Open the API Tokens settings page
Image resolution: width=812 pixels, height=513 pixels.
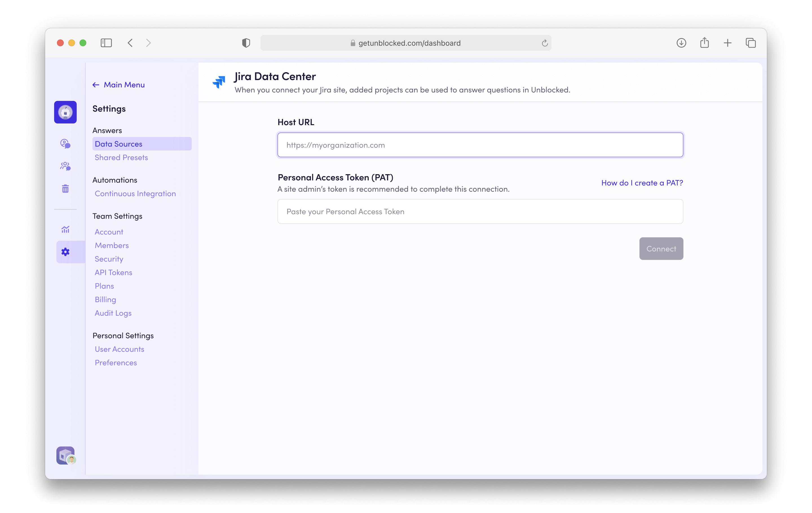(113, 272)
